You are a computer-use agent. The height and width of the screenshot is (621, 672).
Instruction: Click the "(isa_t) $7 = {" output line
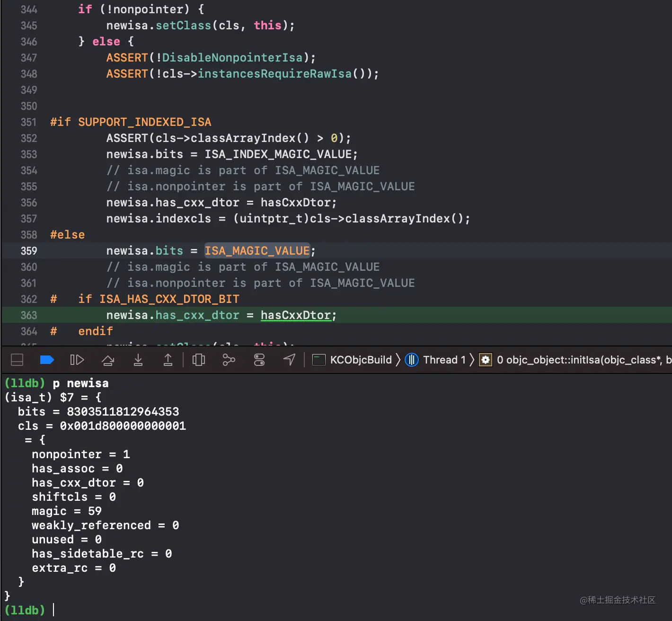pos(53,397)
